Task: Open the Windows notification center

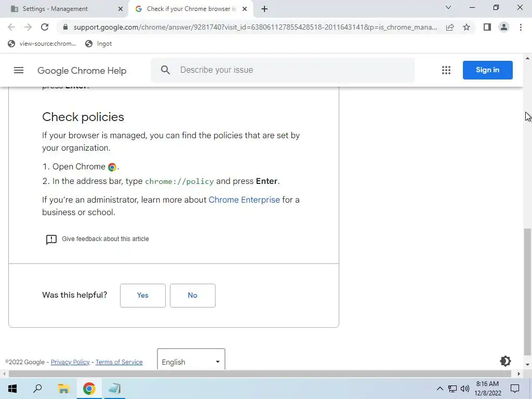Action: coord(515,389)
